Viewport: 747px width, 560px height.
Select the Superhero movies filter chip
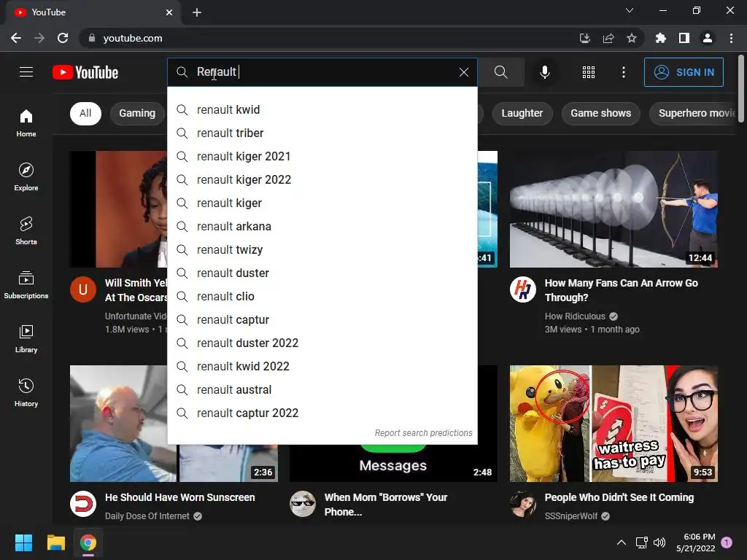[x=694, y=113]
